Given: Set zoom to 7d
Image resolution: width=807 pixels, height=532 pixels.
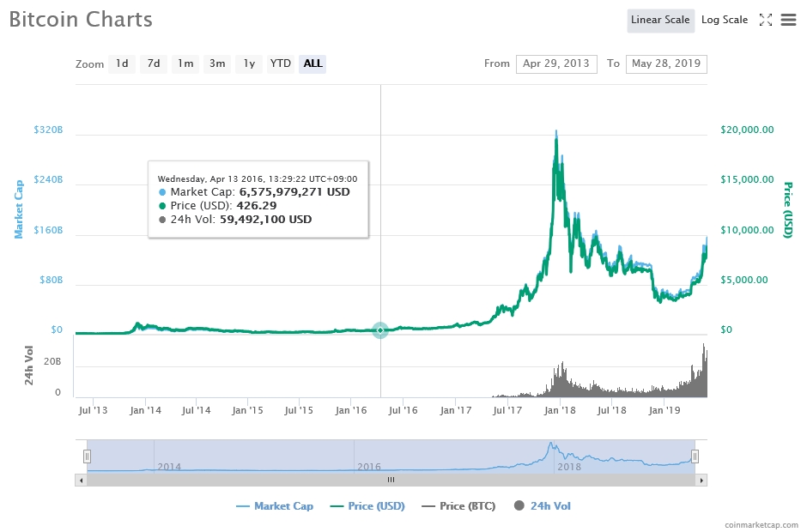Looking at the screenshot, I should 153,63.
